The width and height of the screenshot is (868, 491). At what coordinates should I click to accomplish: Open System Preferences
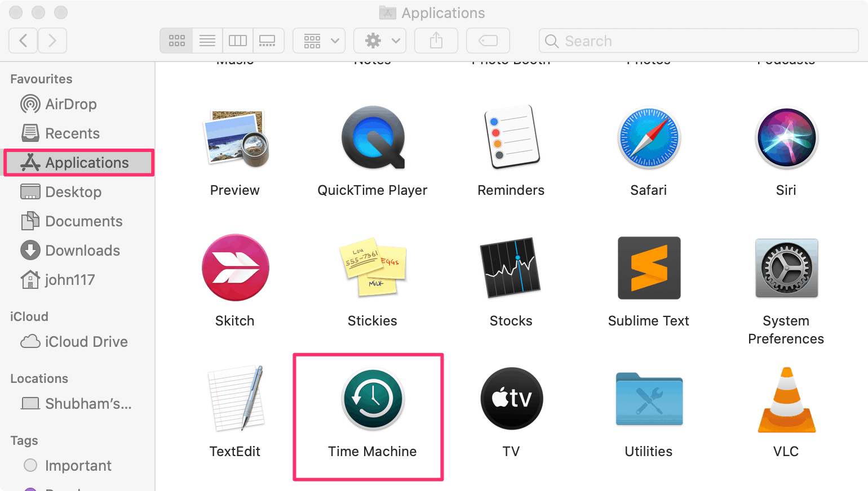pos(786,268)
